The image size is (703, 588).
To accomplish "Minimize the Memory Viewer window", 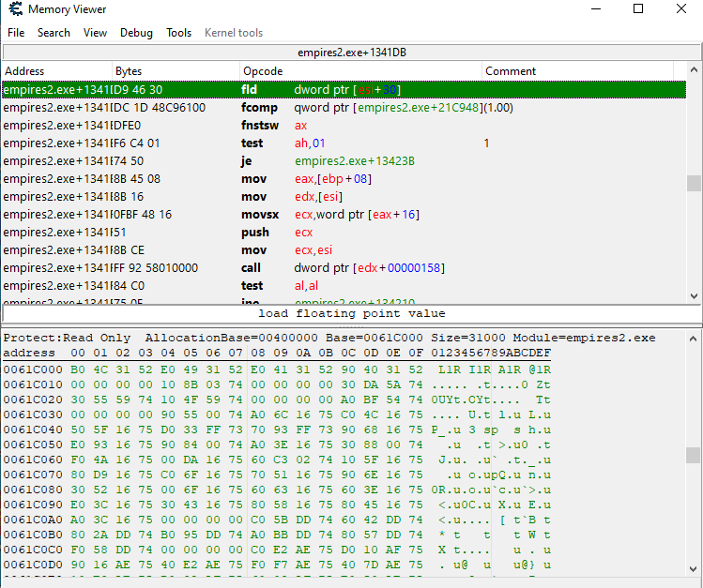I will (x=596, y=9).
